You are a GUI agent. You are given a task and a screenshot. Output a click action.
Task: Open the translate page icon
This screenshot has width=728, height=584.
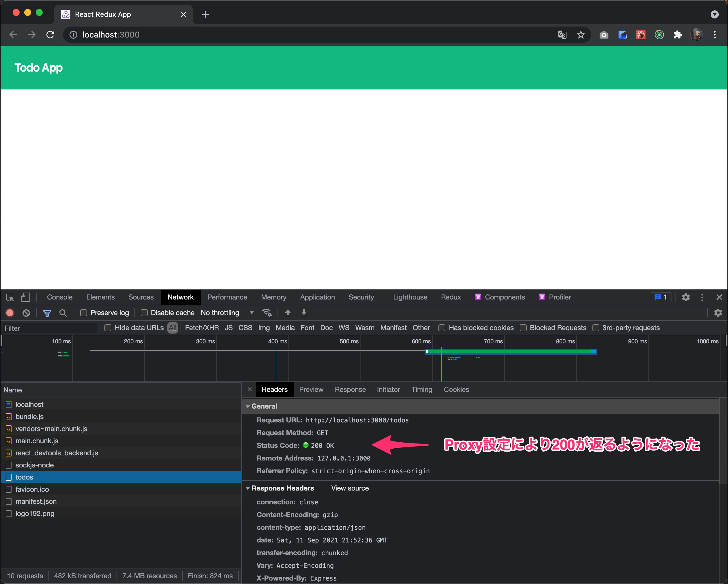[562, 34]
